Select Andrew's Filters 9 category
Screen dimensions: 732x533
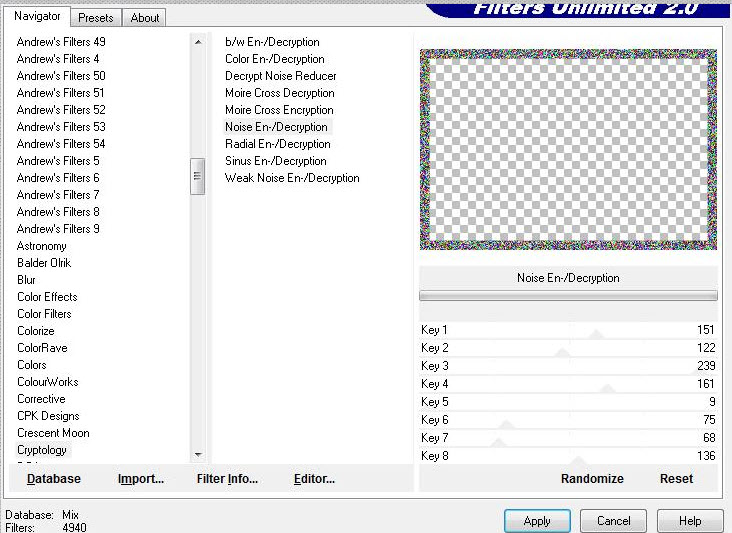point(58,229)
